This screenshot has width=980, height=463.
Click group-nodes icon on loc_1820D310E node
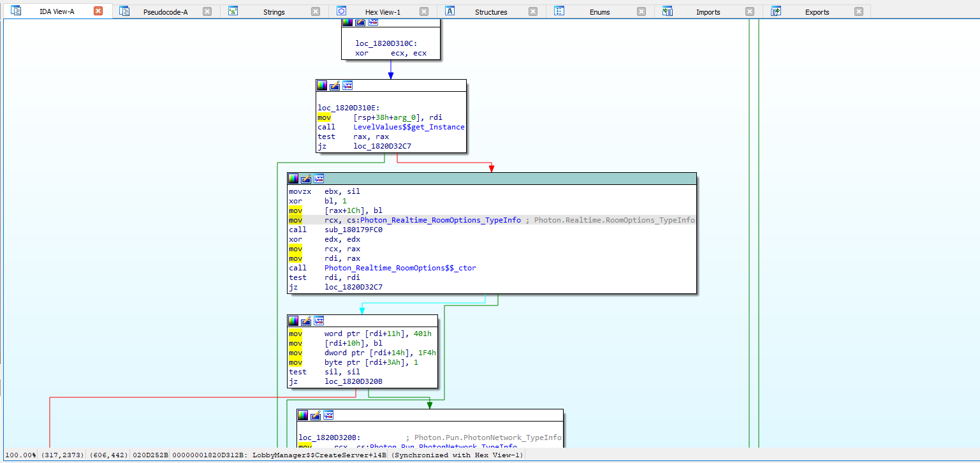347,85
